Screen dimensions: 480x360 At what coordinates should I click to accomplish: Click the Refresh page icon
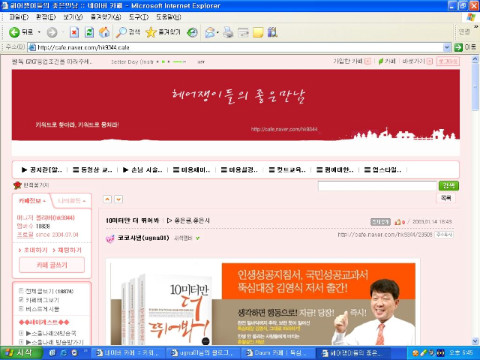pos(89,32)
